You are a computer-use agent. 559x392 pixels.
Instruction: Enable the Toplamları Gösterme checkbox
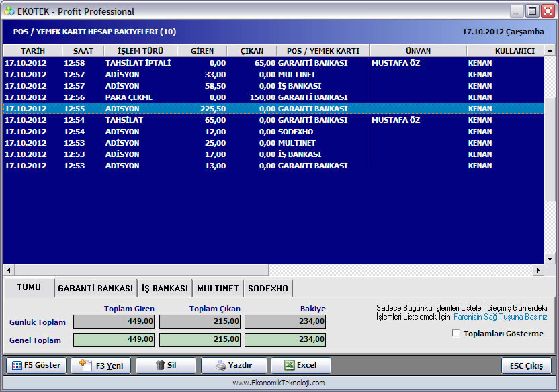click(456, 333)
